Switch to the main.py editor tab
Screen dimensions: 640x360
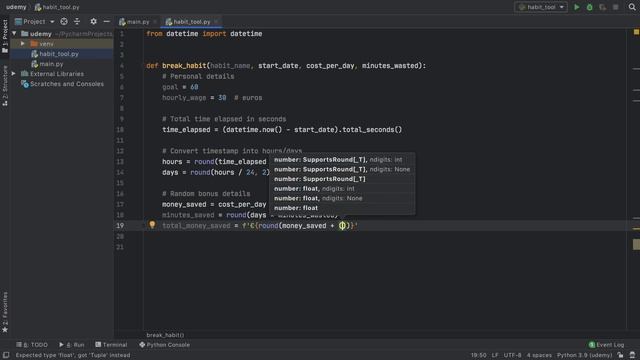coord(138,22)
